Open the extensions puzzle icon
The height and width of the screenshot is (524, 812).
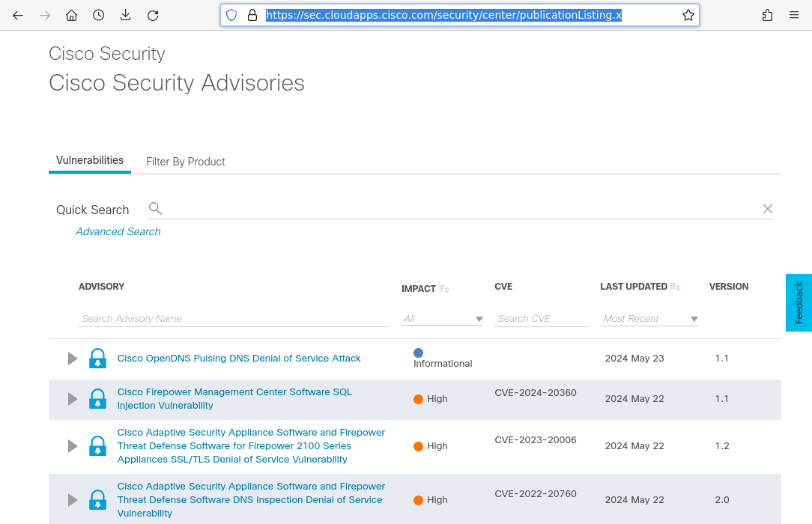coord(767,15)
